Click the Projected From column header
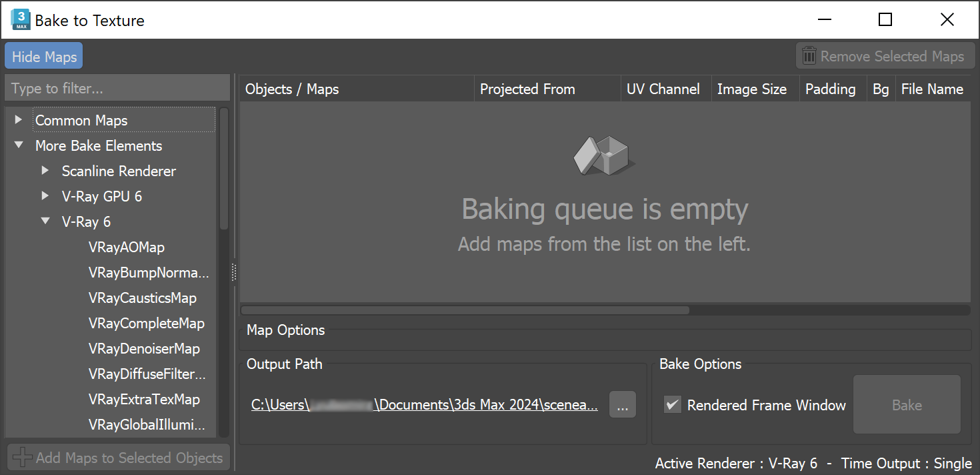The image size is (980, 475). [527, 89]
